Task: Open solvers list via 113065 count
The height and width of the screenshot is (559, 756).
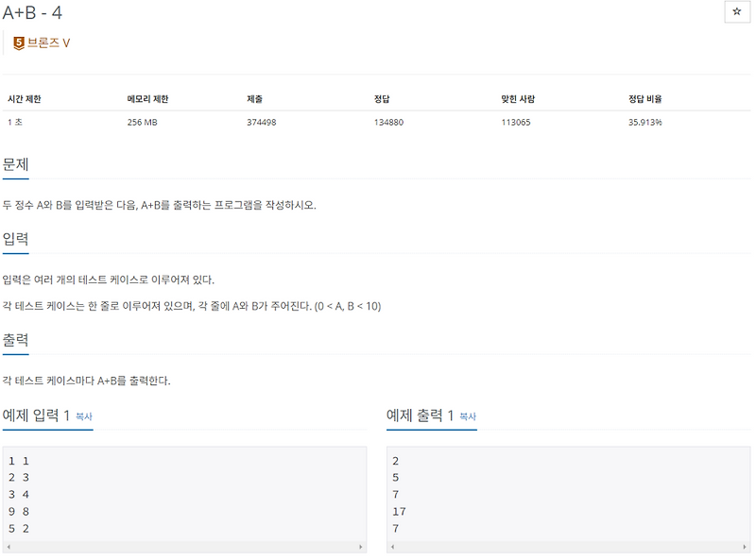Action: [514, 121]
